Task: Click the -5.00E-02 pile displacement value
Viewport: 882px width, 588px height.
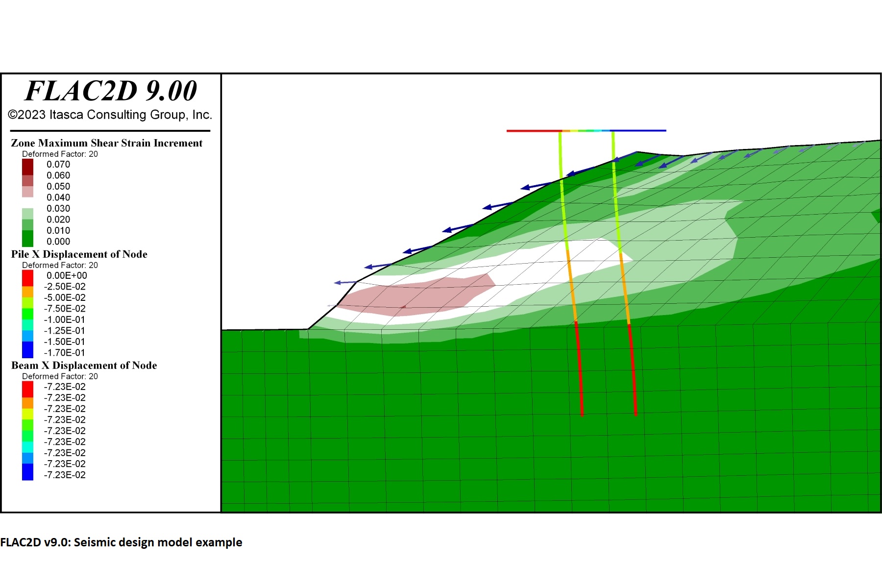Action: tap(65, 298)
